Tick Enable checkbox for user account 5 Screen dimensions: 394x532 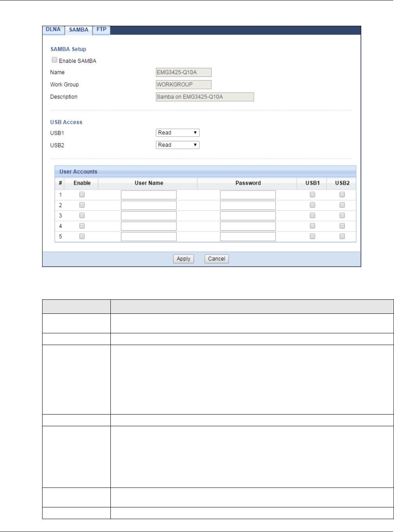(82, 236)
